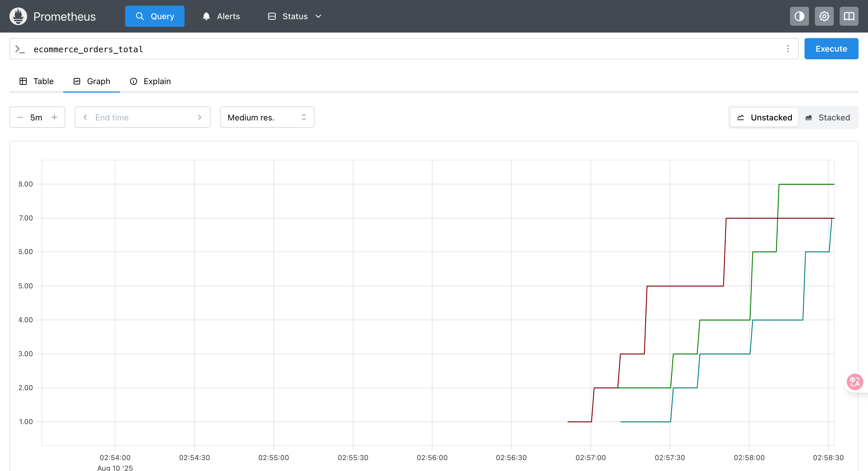The height and width of the screenshot is (471, 868).
Task: Switch the graph to Stacked mode
Action: pos(827,117)
